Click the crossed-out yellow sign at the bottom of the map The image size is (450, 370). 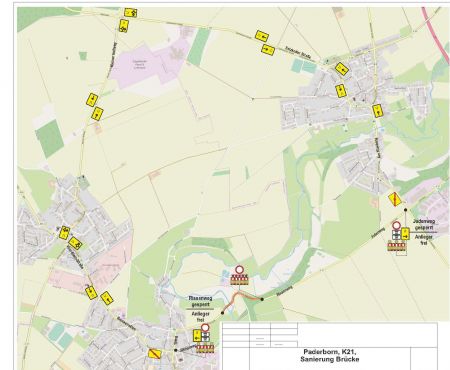coord(155,354)
